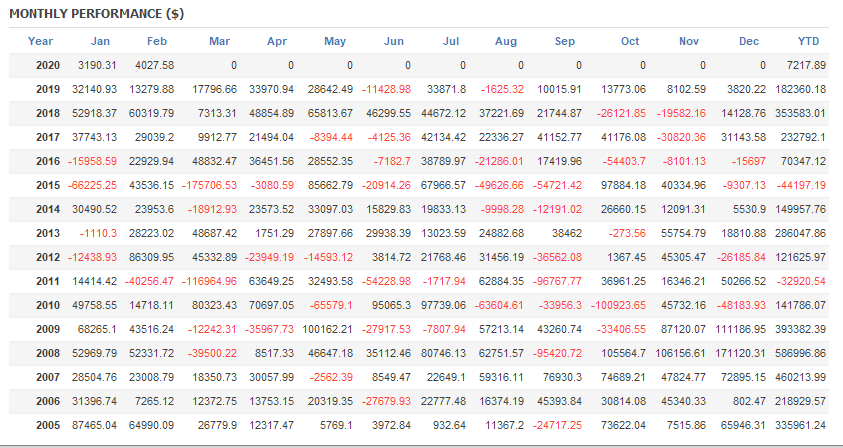Select the February 2020 value 4027.58

(153, 65)
